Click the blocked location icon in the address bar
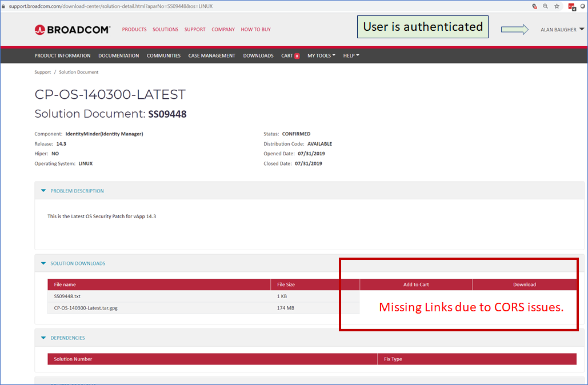Image resolution: width=588 pixels, height=385 pixels. (534, 6)
